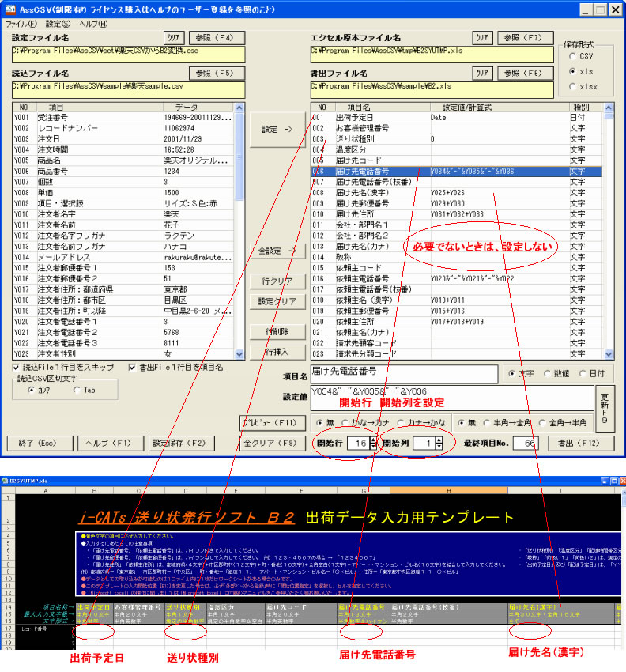Clear the 設定ファイル名 field with クリア
626x672 pixels.
tap(173, 38)
